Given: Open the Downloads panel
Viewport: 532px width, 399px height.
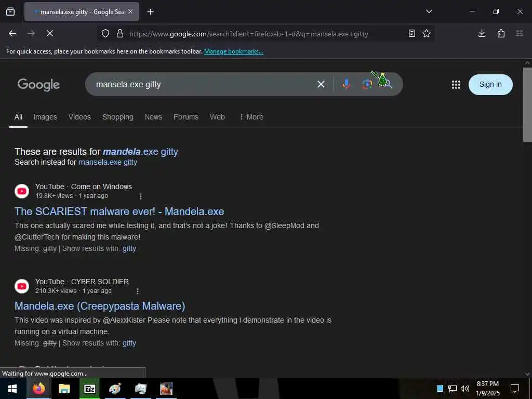Looking at the screenshot, I should (482, 33).
